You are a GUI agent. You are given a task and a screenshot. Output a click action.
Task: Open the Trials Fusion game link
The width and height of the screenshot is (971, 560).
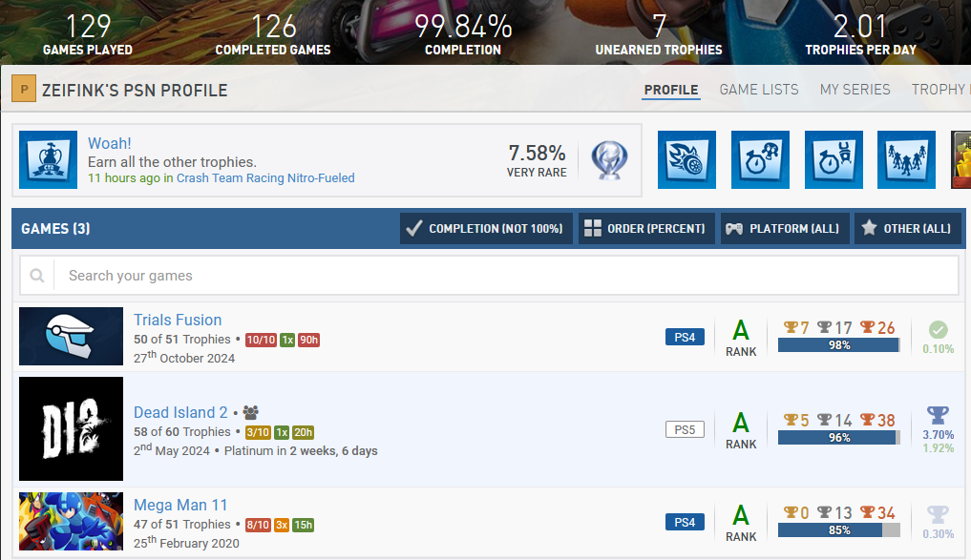[178, 320]
